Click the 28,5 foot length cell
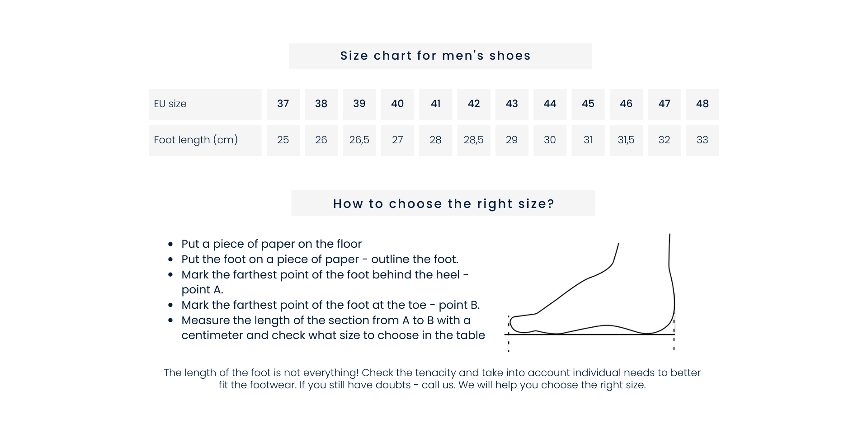This screenshot has height=434, width=868. [474, 140]
